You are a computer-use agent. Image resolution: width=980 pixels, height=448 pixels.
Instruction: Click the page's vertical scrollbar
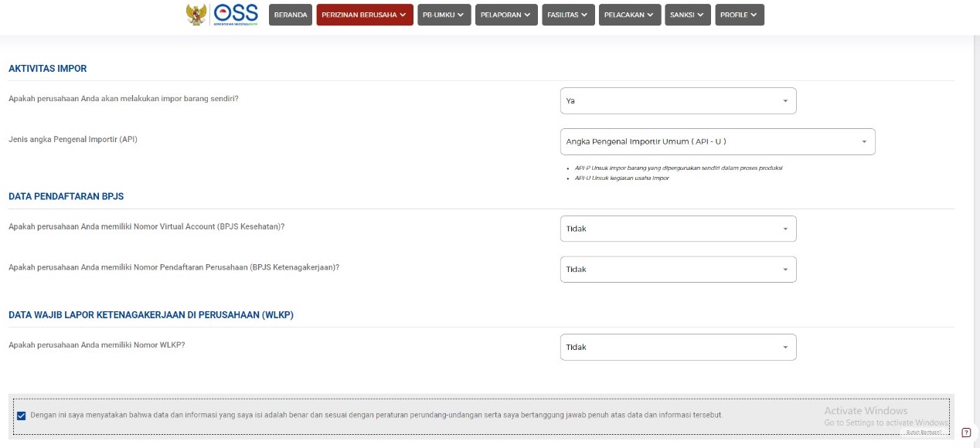[976, 232]
